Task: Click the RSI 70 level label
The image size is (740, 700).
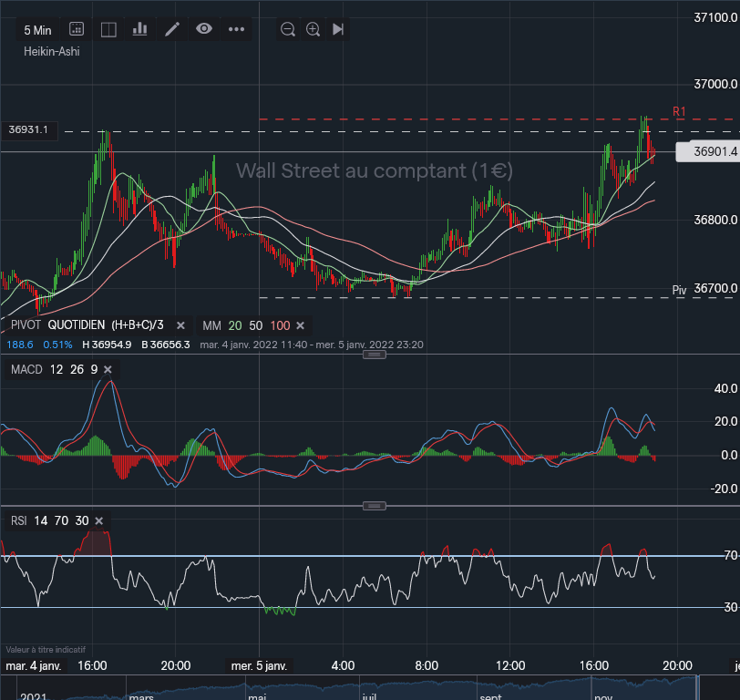Action: [x=731, y=555]
